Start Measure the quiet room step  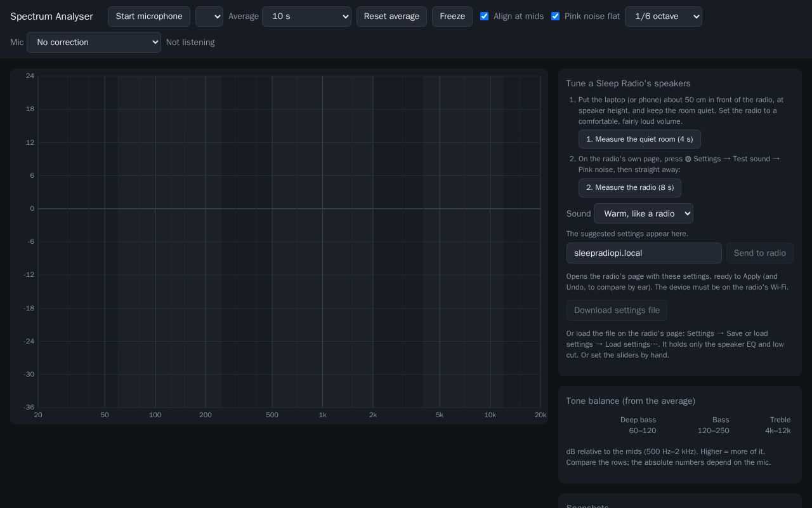[639, 139]
